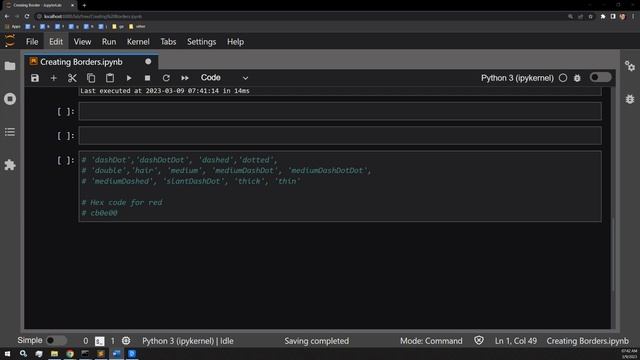Save the notebook with the floppy disk icon
This screenshot has width=640, height=360.
[35, 78]
